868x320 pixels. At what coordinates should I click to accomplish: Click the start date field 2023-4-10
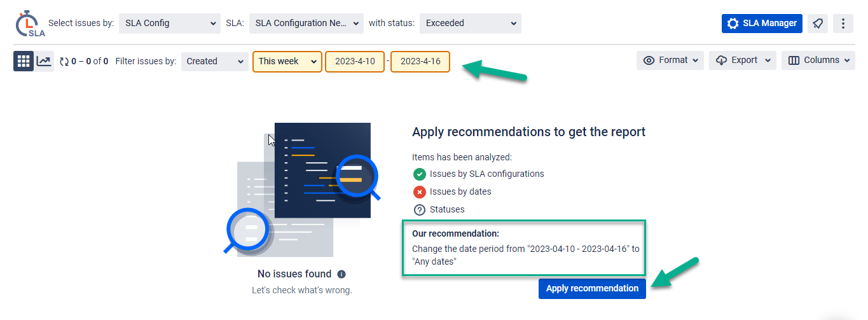pyautogui.click(x=355, y=62)
